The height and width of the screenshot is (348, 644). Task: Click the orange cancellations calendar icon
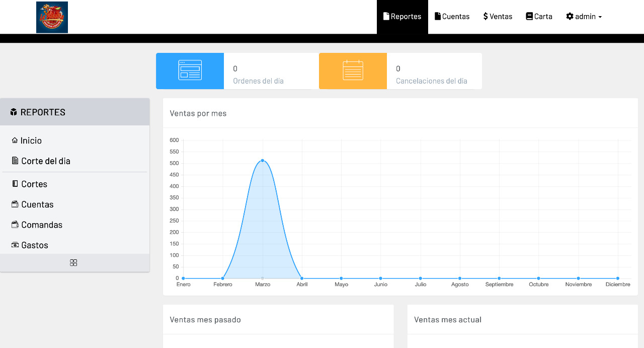pyautogui.click(x=353, y=71)
